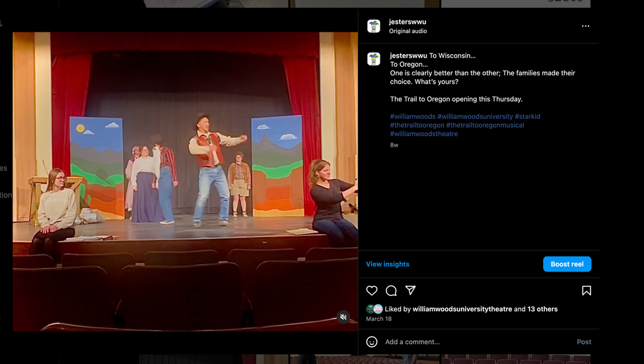Share the reel with paper plane icon
This screenshot has height=364, width=644.
pos(410,291)
